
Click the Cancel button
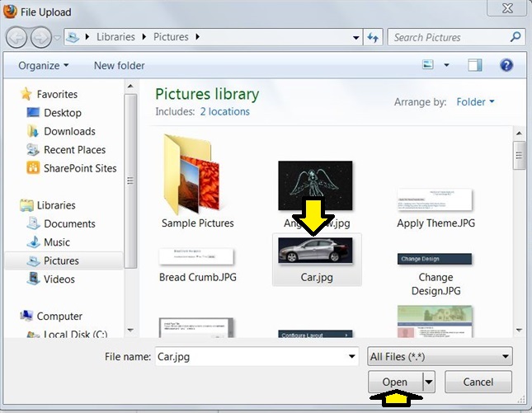[478, 382]
